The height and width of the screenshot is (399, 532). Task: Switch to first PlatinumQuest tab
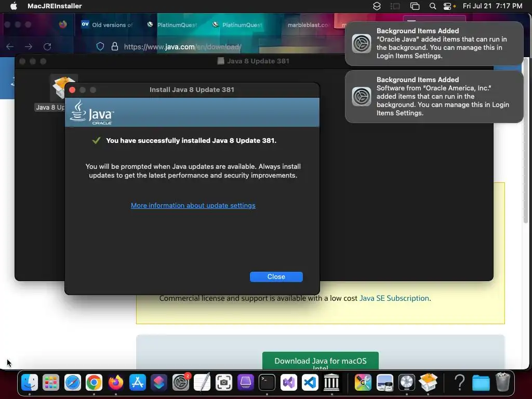pos(172,25)
